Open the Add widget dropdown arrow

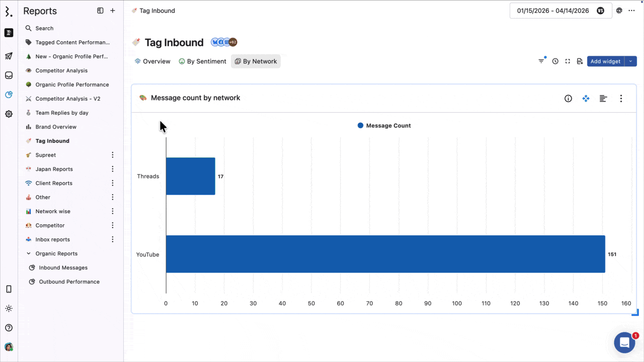631,61
